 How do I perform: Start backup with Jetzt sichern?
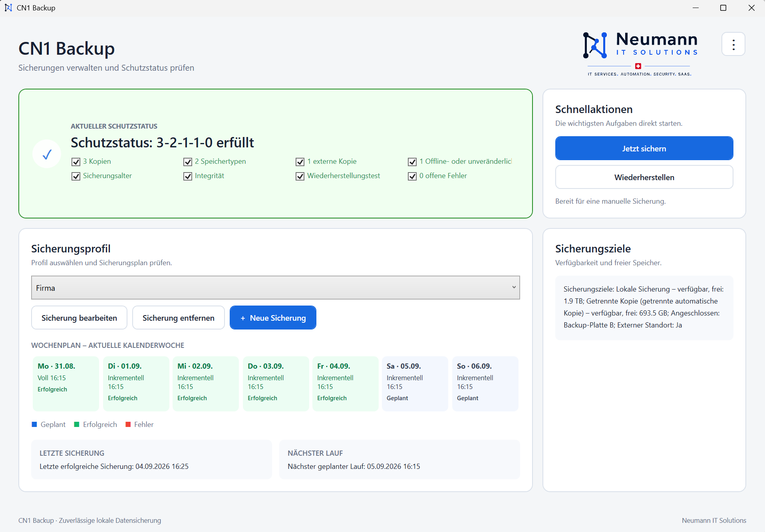[644, 149]
